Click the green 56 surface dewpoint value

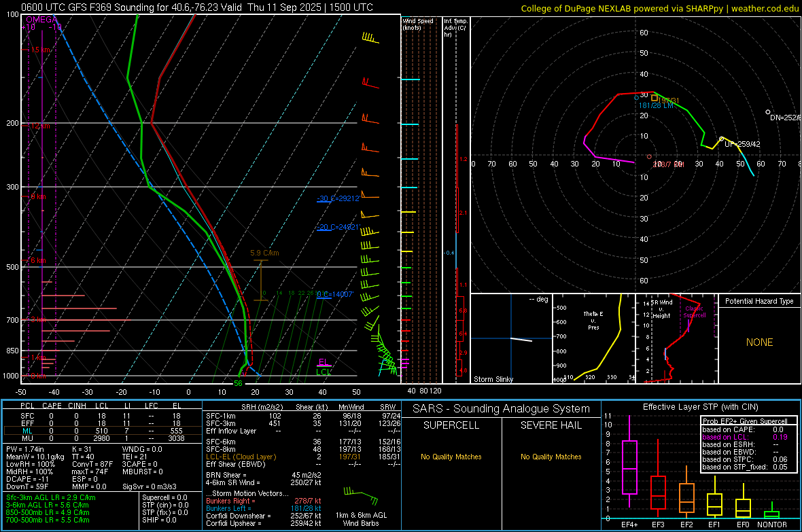[x=238, y=383]
